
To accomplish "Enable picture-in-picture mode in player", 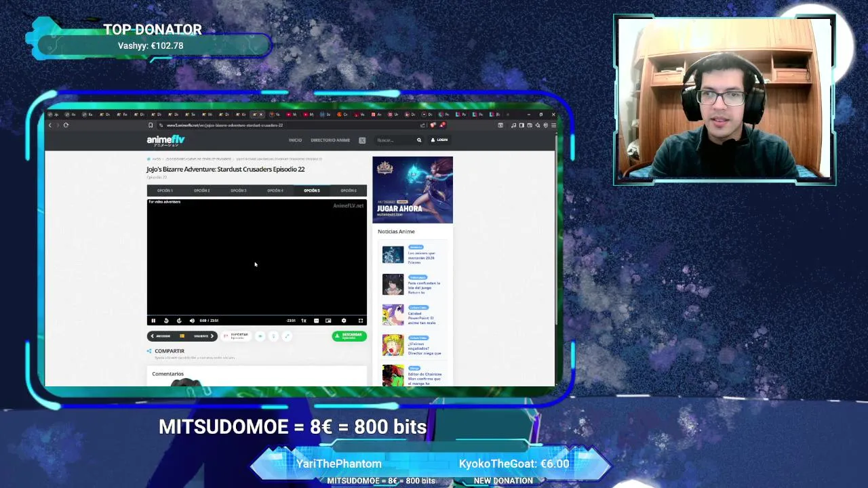I will point(328,321).
